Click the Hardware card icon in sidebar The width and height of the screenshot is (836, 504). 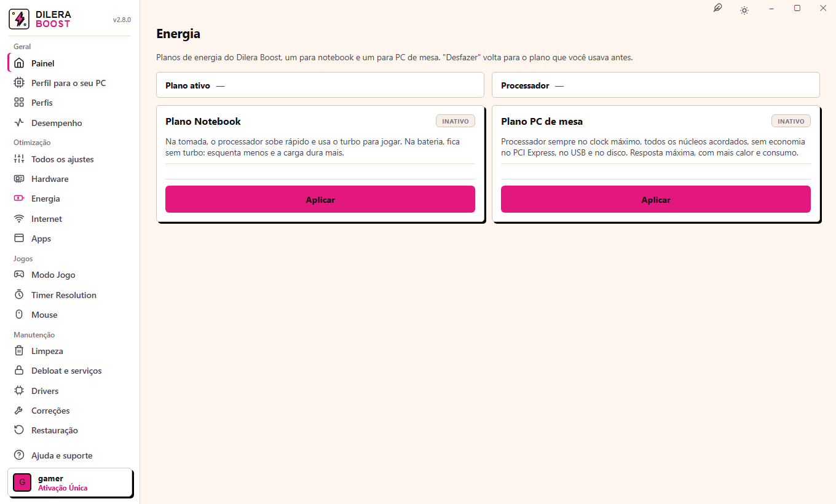[x=19, y=179]
